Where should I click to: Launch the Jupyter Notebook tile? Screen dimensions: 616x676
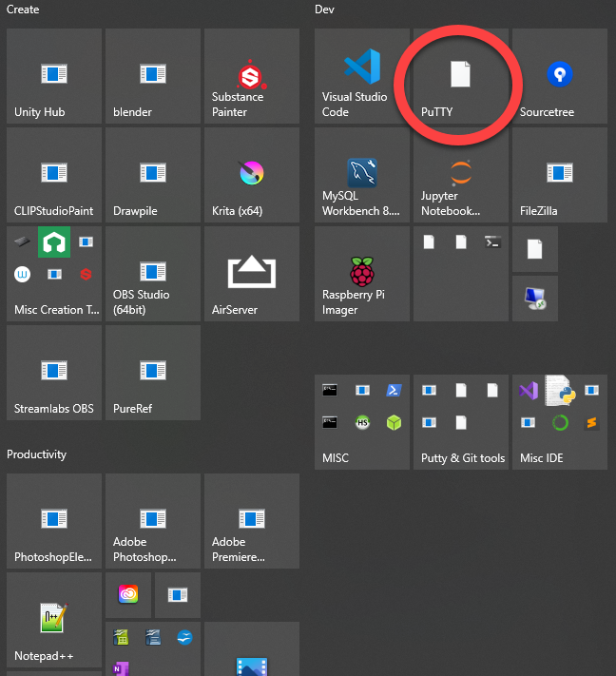pyautogui.click(x=461, y=175)
